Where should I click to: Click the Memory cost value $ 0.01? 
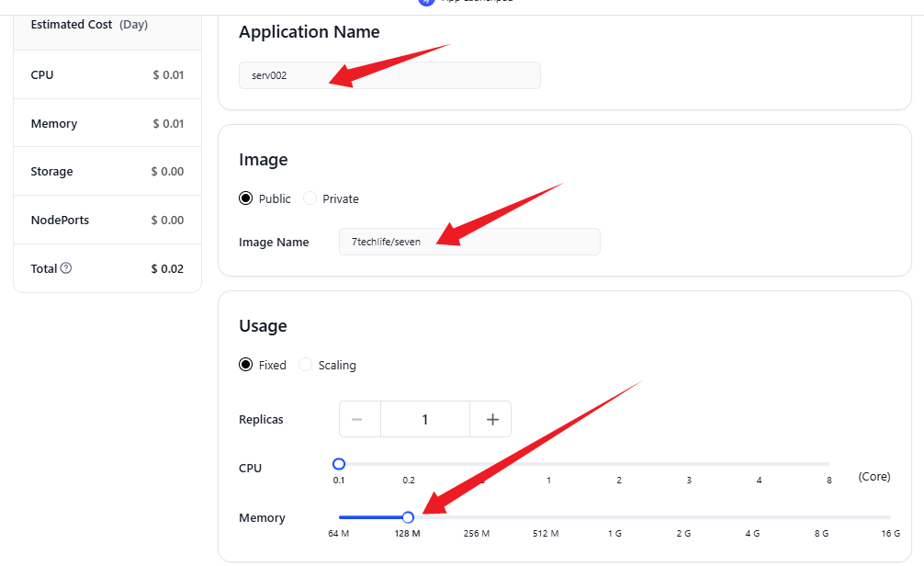pos(168,124)
